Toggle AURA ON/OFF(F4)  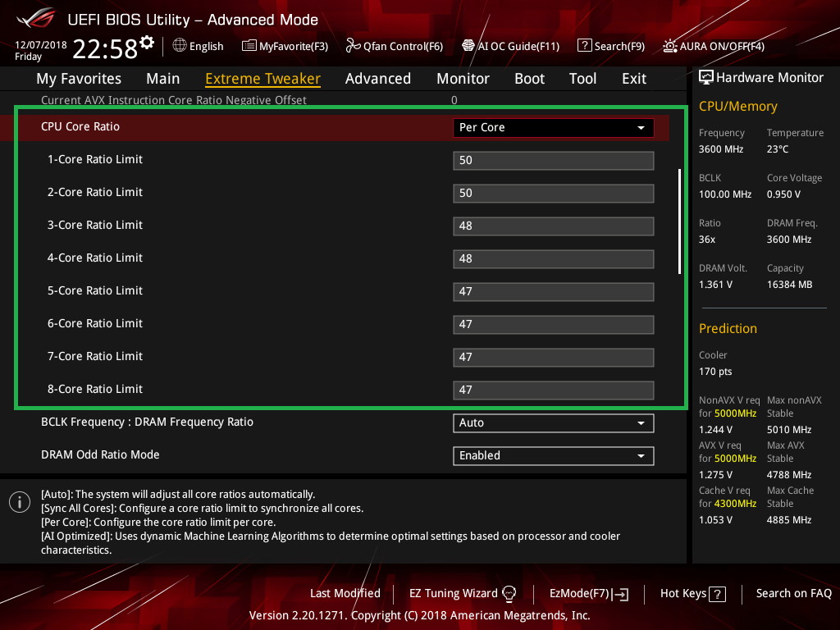[714, 46]
